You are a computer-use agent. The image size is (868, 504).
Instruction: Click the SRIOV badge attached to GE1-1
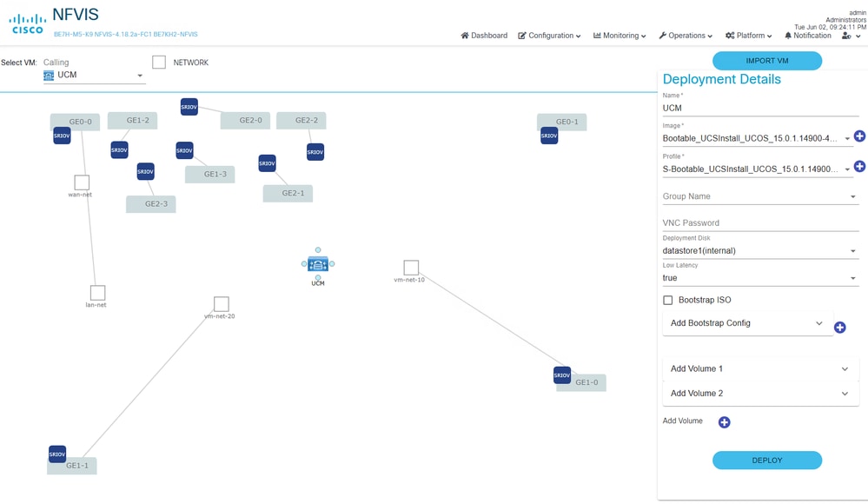pos(57,454)
